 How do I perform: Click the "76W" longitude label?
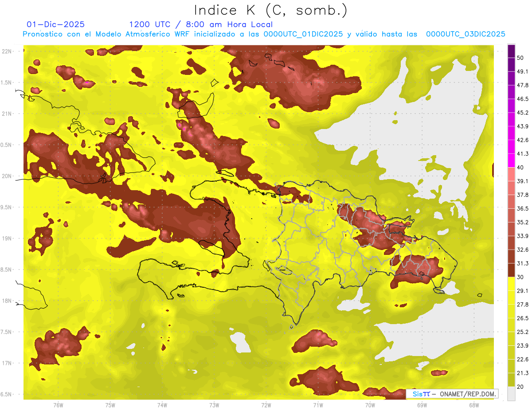click(58, 405)
